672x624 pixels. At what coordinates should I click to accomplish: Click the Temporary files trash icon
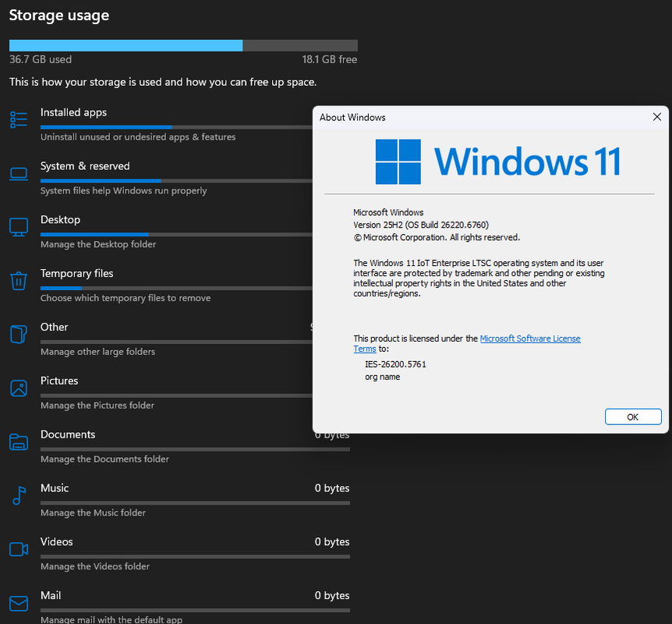coord(19,281)
